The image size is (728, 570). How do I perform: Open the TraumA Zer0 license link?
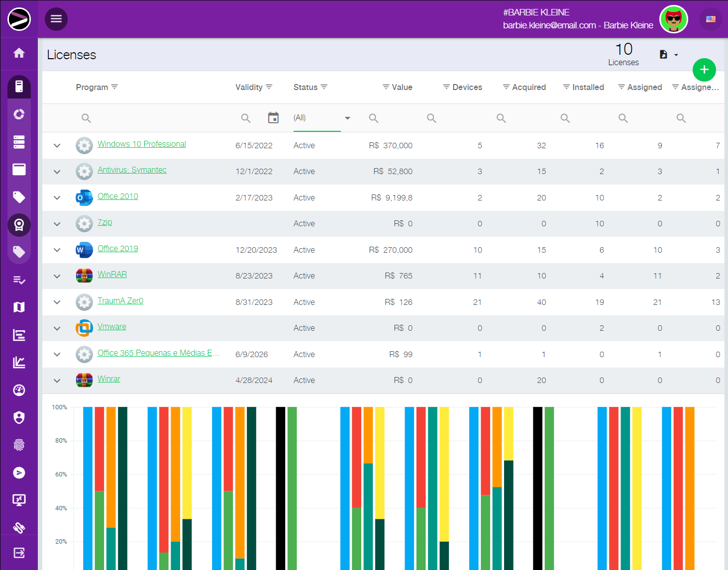pyautogui.click(x=120, y=301)
